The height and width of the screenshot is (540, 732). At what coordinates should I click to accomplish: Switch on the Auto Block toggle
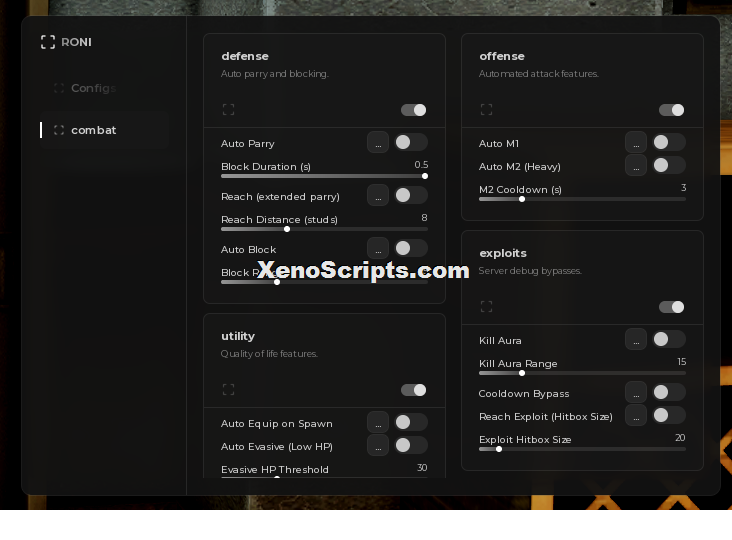(411, 248)
